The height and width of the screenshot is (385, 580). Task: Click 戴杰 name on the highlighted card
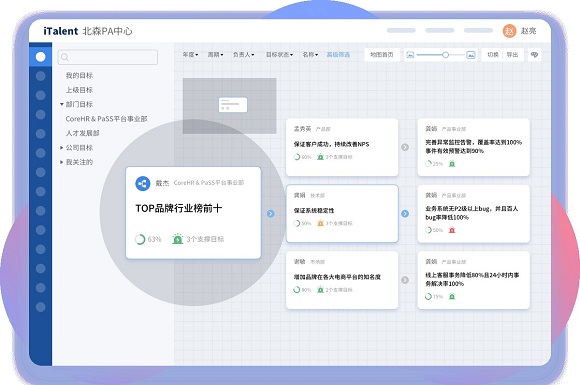(x=162, y=183)
